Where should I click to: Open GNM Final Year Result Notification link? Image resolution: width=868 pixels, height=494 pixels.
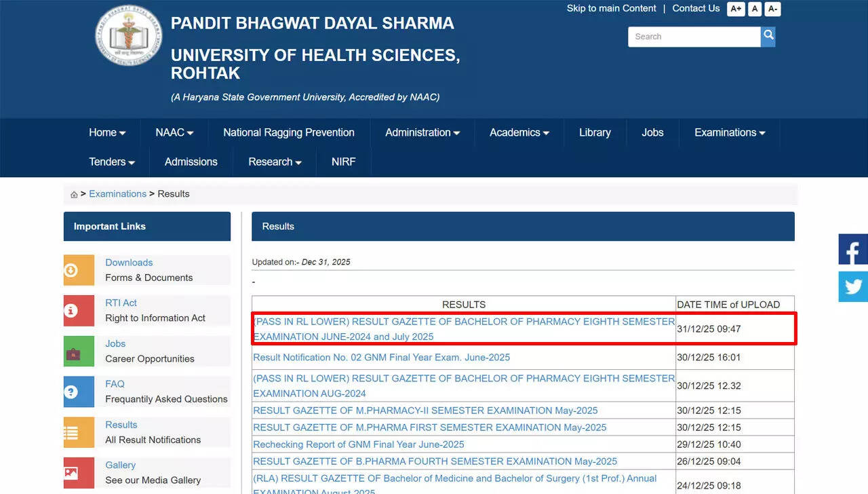click(381, 358)
